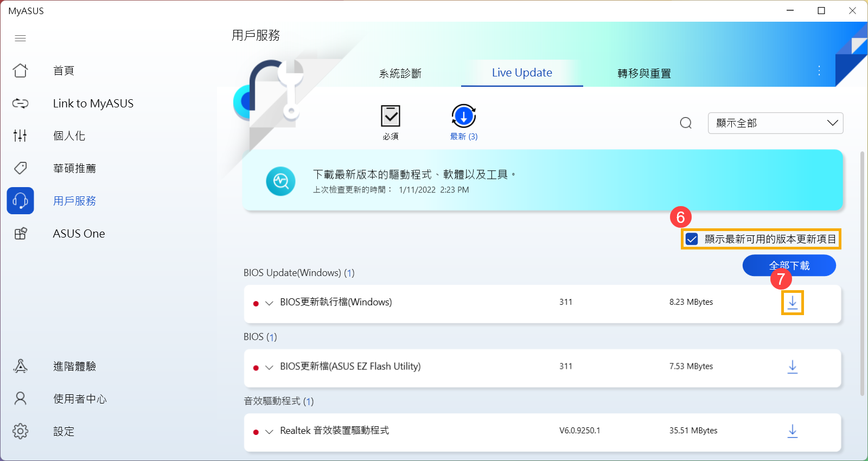
Task: Click Link to MyASUS label
Action: tap(93, 103)
